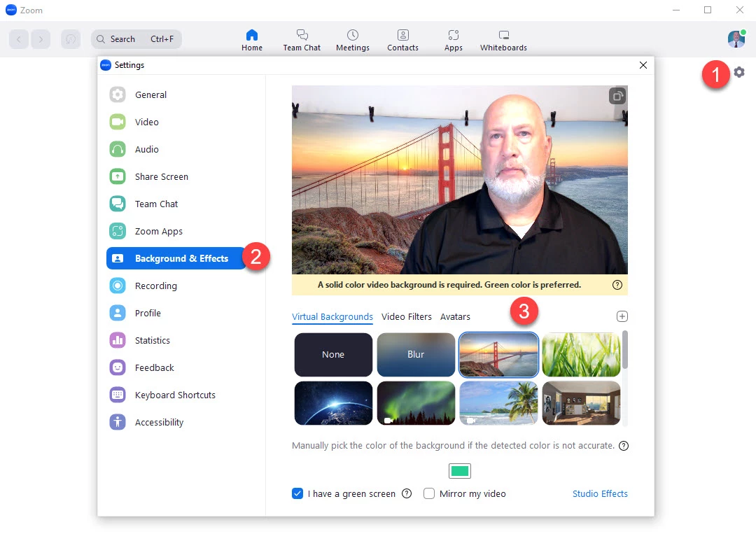Screen dimensions: 756x548
Task: Click the backgrounds list scrollbar
Action: (625, 350)
